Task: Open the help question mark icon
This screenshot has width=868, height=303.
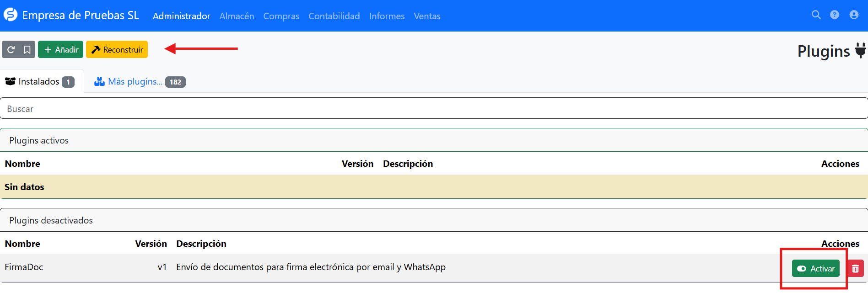Action: tap(835, 15)
